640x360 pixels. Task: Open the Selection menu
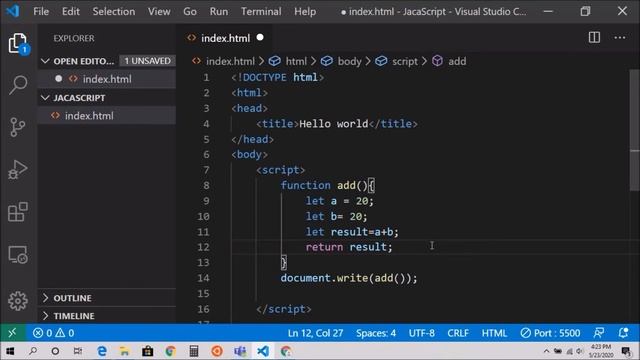[x=113, y=11]
